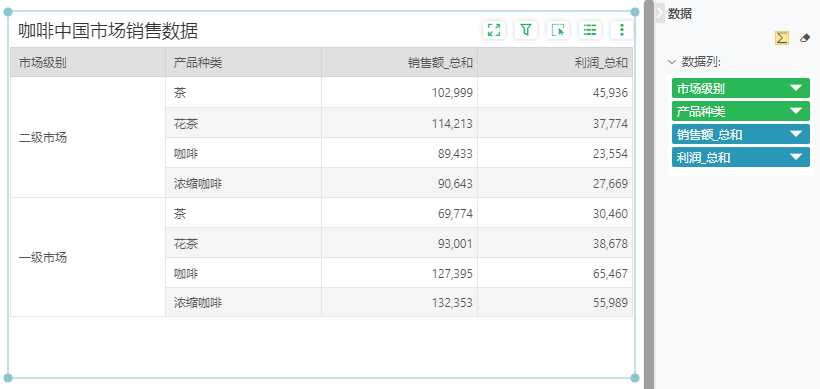
Task: Click sales value 132,353
Action: (x=452, y=303)
